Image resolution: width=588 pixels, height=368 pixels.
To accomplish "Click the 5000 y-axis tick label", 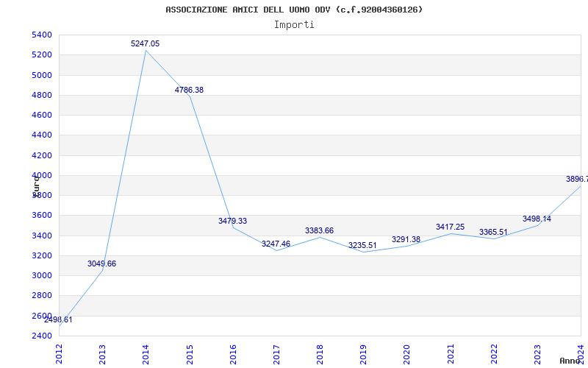I will [x=42, y=75].
